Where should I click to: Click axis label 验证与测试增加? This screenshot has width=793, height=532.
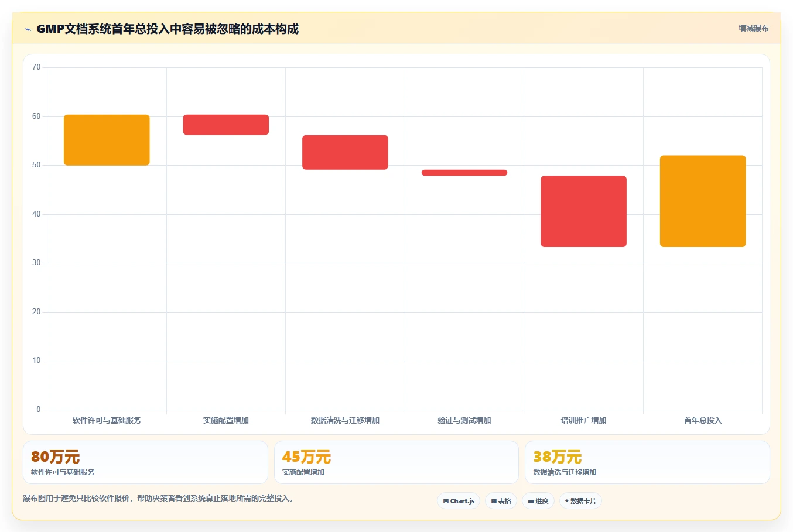tap(464, 420)
